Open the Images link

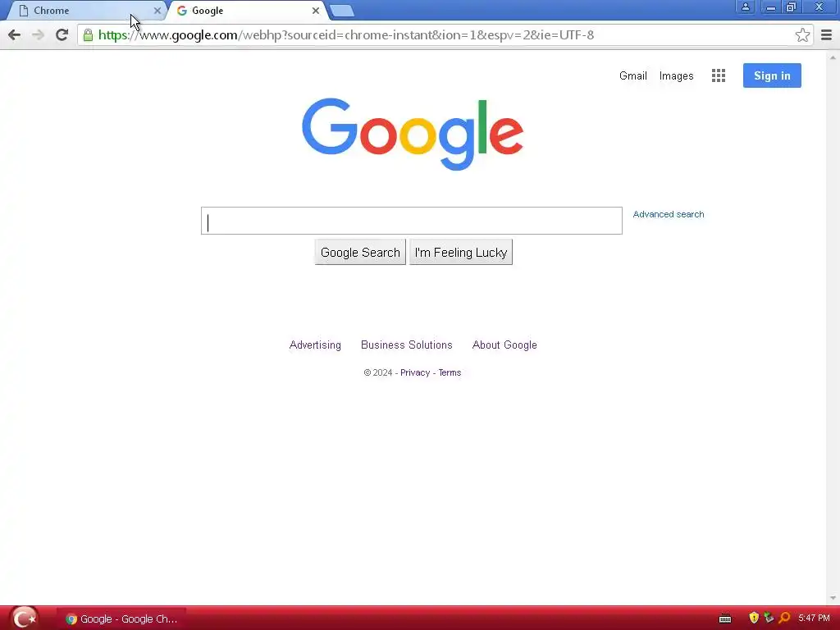[676, 76]
